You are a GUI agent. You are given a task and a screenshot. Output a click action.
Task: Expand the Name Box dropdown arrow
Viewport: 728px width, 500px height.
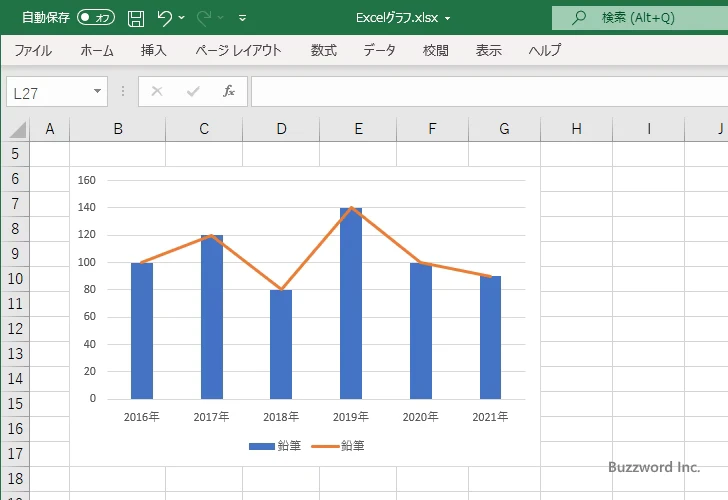(98, 91)
